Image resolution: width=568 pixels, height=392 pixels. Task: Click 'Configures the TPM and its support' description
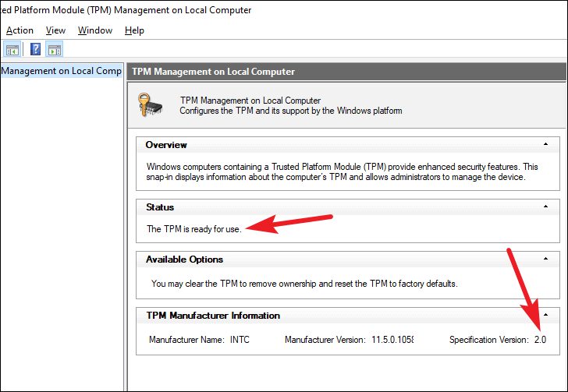coord(291,111)
